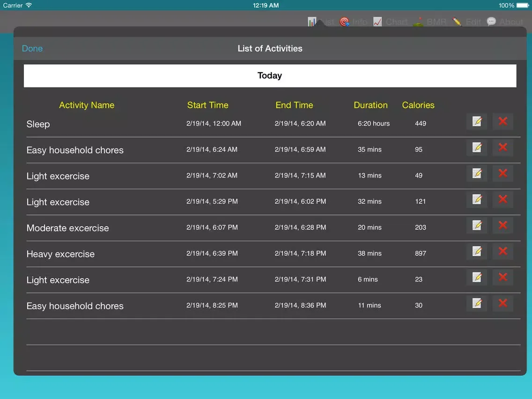Tap the Today date header bar
This screenshot has height=399, width=532.
point(270,76)
